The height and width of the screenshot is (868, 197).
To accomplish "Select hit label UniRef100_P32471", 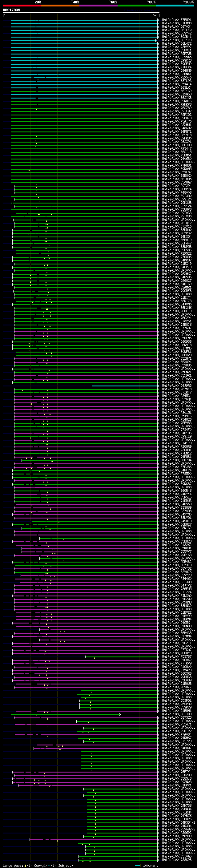I will (177, 725).
